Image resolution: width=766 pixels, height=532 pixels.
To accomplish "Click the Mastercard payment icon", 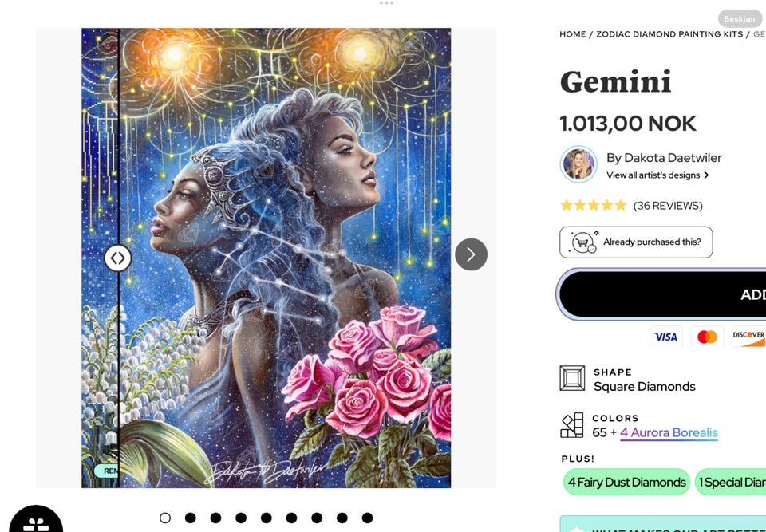I will click(707, 337).
